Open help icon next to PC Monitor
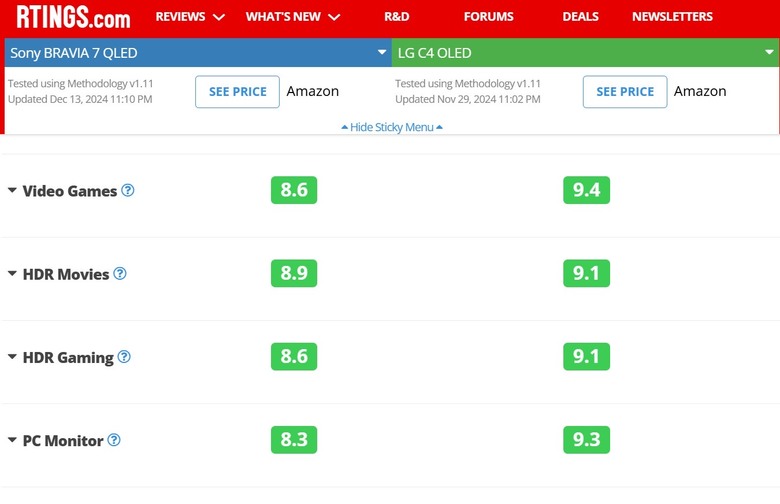 pos(114,440)
